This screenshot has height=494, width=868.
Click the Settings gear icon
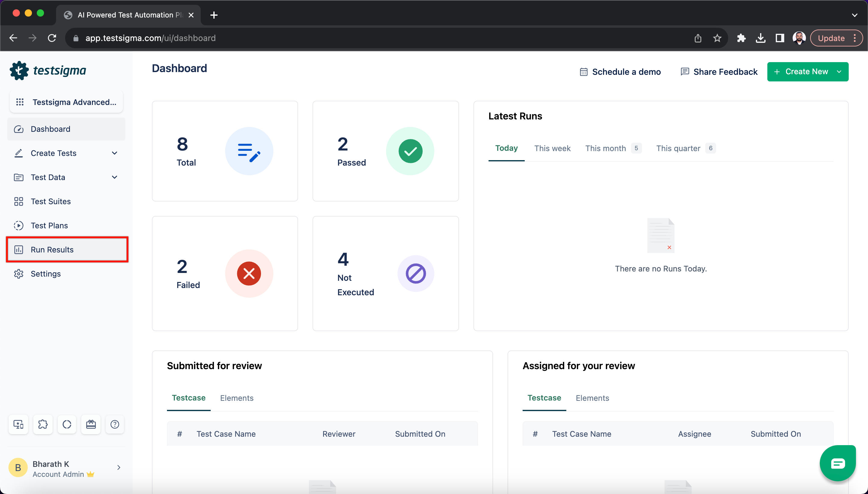point(19,274)
